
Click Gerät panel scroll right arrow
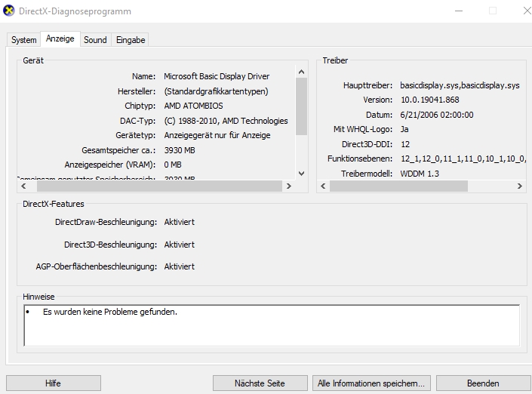coord(289,186)
